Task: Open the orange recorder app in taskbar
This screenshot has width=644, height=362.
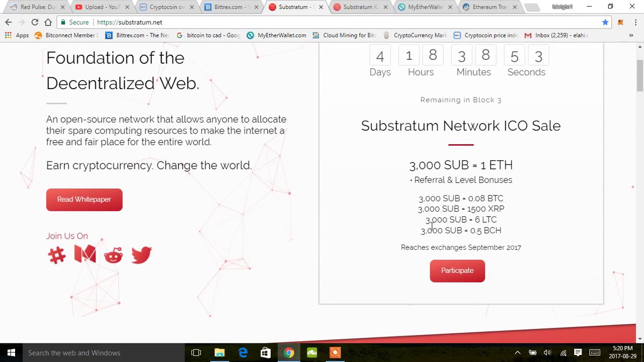Action: click(x=335, y=353)
